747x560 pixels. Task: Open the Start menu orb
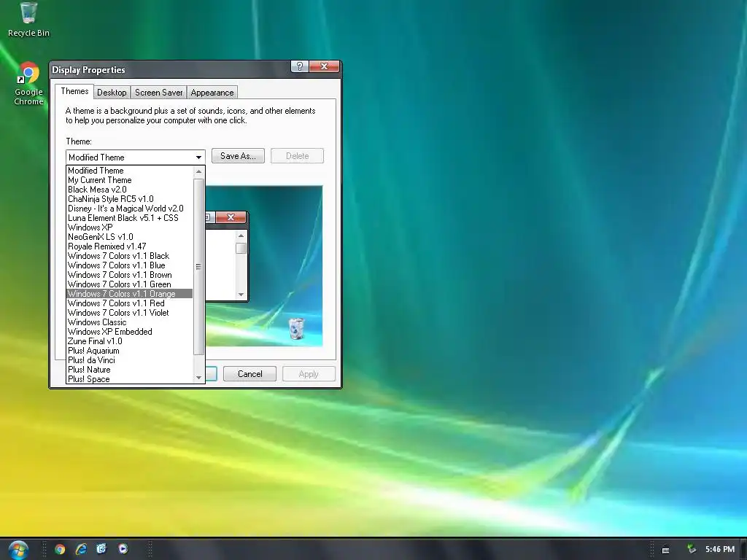[18, 550]
